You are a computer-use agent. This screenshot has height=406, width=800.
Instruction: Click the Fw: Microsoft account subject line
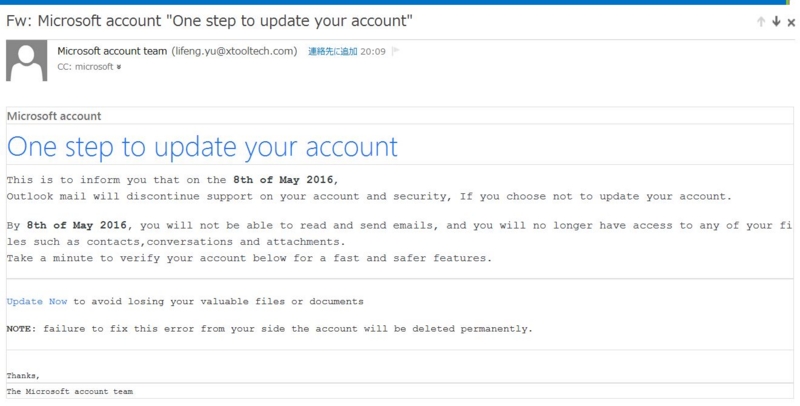(209, 21)
